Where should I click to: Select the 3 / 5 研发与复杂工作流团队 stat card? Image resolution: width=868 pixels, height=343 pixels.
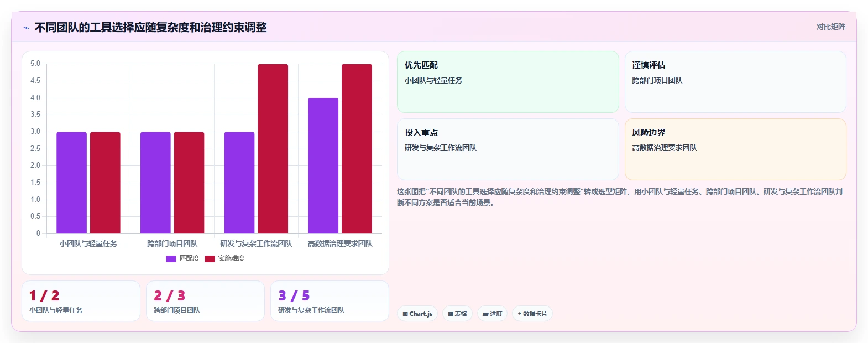pyautogui.click(x=330, y=301)
